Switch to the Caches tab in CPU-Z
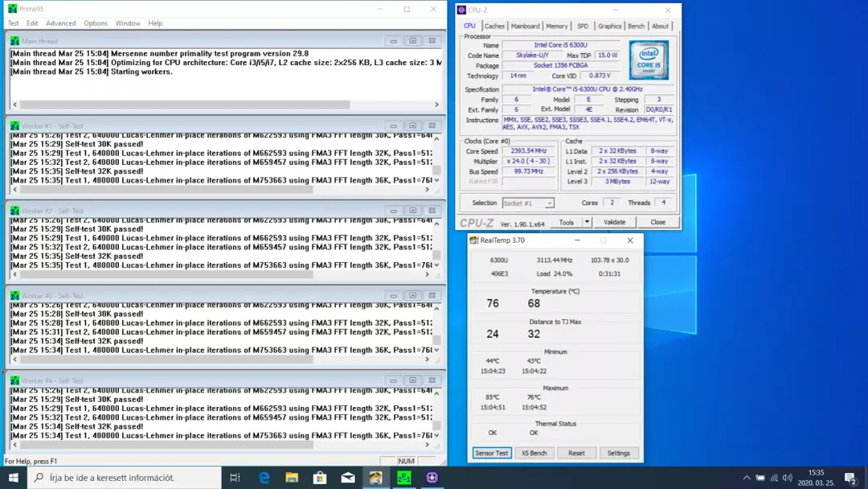 [494, 26]
